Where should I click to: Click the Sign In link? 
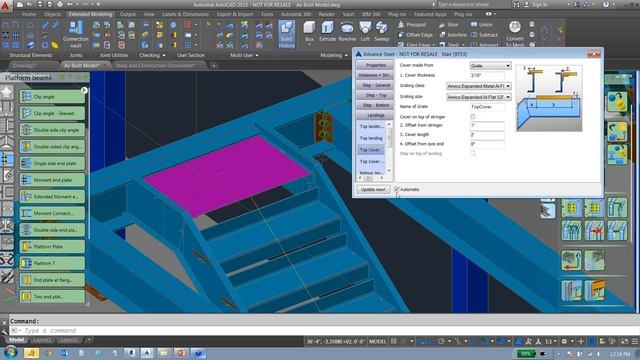pos(540,5)
